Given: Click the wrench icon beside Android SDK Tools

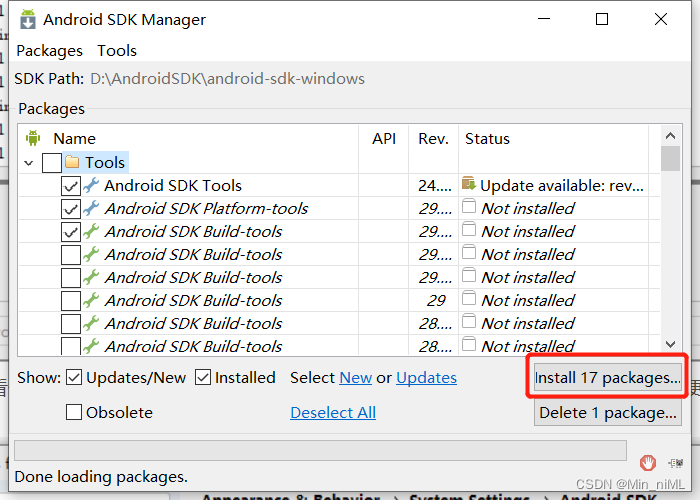Looking at the screenshot, I should [91, 185].
